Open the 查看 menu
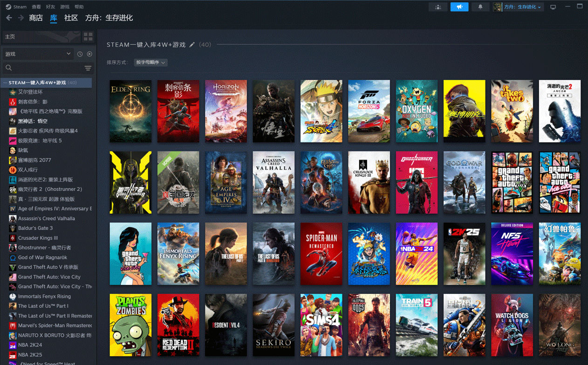 pos(36,7)
